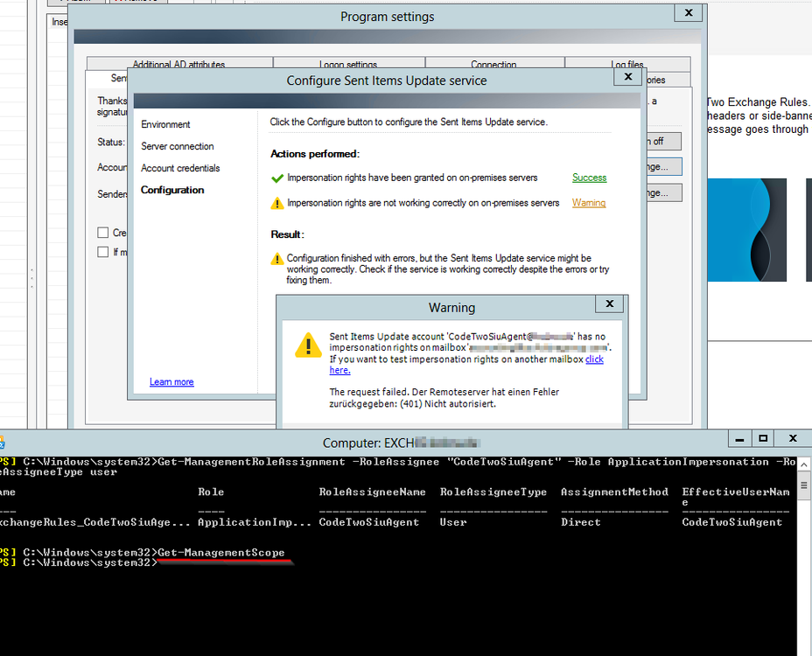Close the Program settings window
Screen dimensions: 812x656
click(689, 13)
